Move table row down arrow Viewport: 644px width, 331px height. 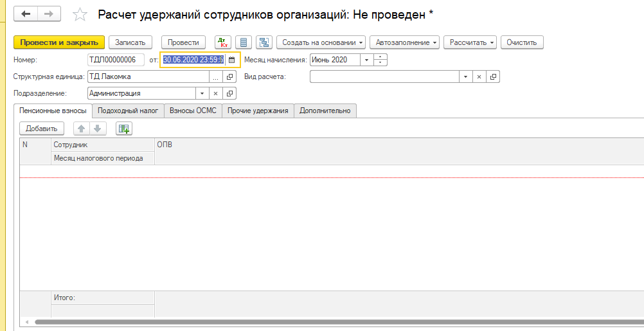97,129
